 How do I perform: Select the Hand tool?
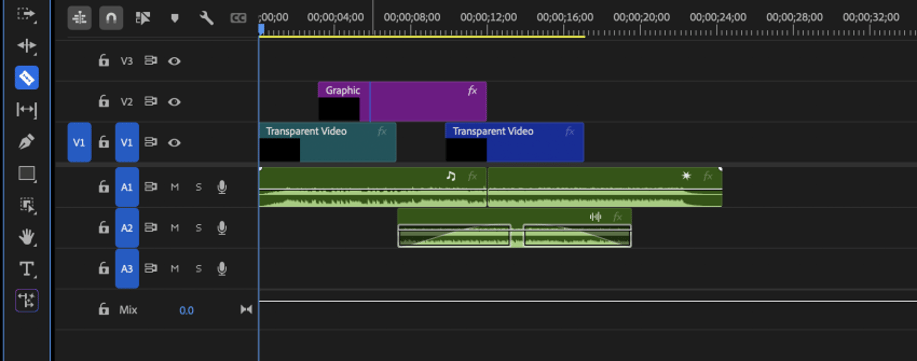tap(26, 237)
